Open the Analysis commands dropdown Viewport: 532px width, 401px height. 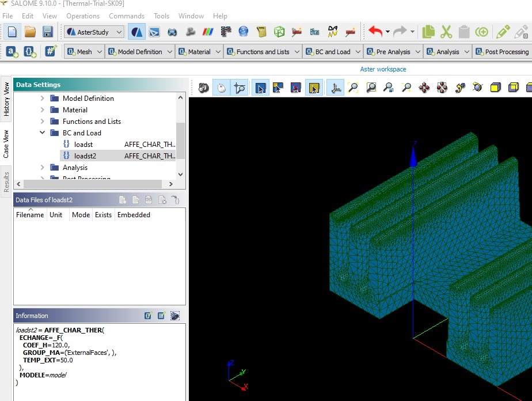(448, 52)
